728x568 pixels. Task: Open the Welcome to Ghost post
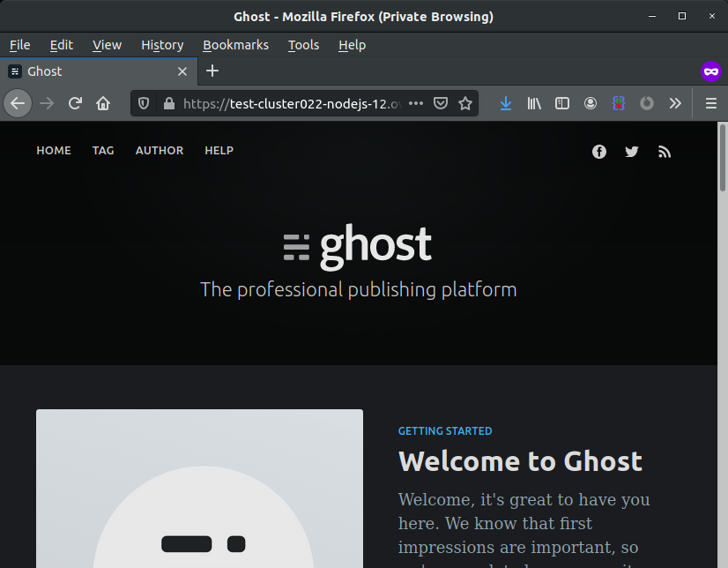point(519,460)
